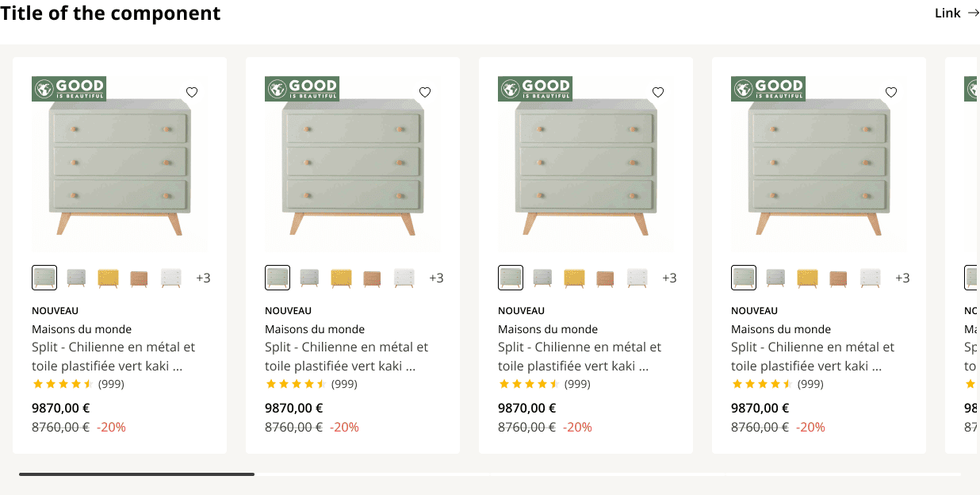Expand the +3 extra colors on the first product

point(204,278)
